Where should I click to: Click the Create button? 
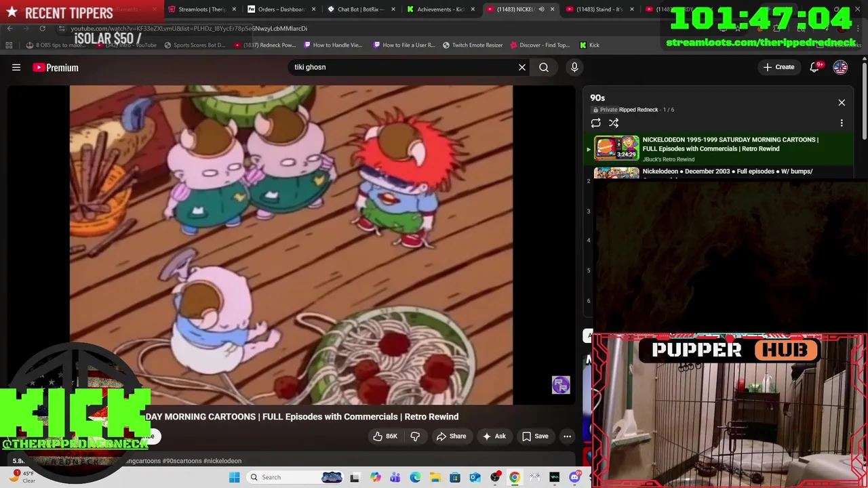(778, 67)
